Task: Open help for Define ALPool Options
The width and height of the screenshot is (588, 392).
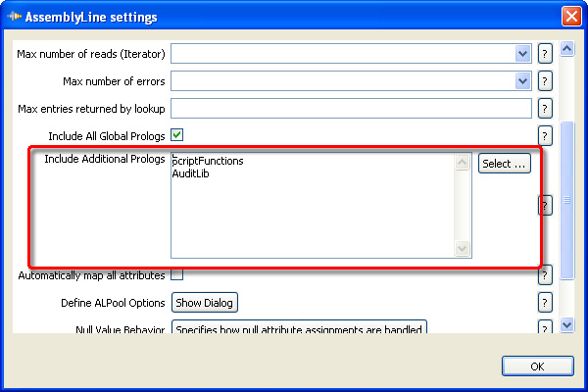Action: click(x=545, y=303)
